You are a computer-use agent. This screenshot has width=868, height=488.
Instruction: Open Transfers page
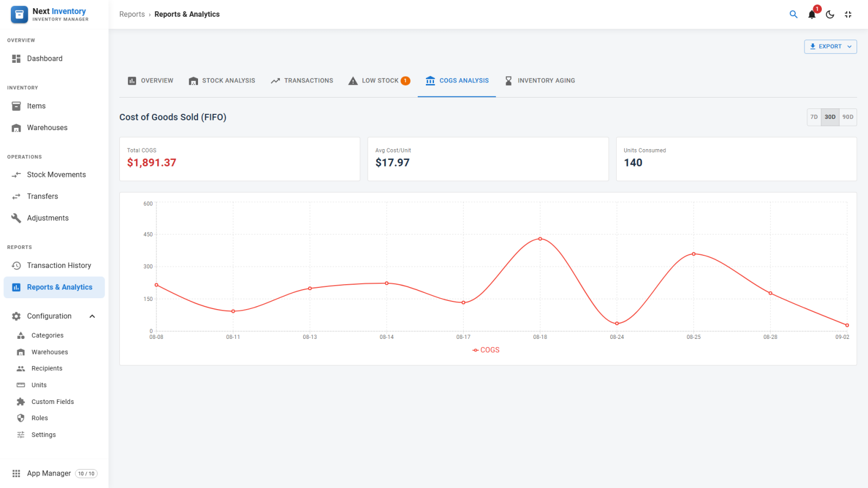54,196
